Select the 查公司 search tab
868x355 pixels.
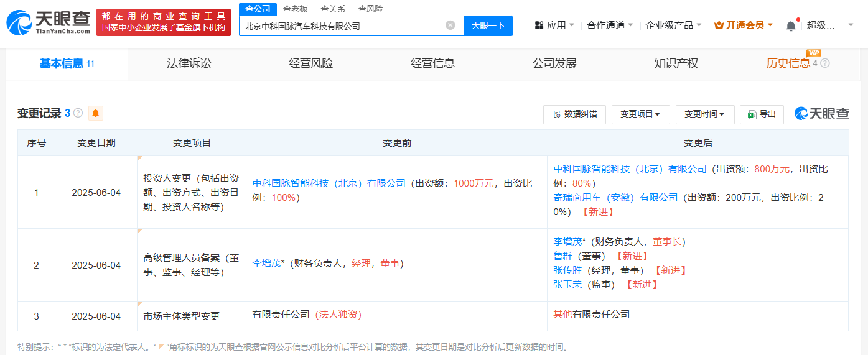click(258, 9)
